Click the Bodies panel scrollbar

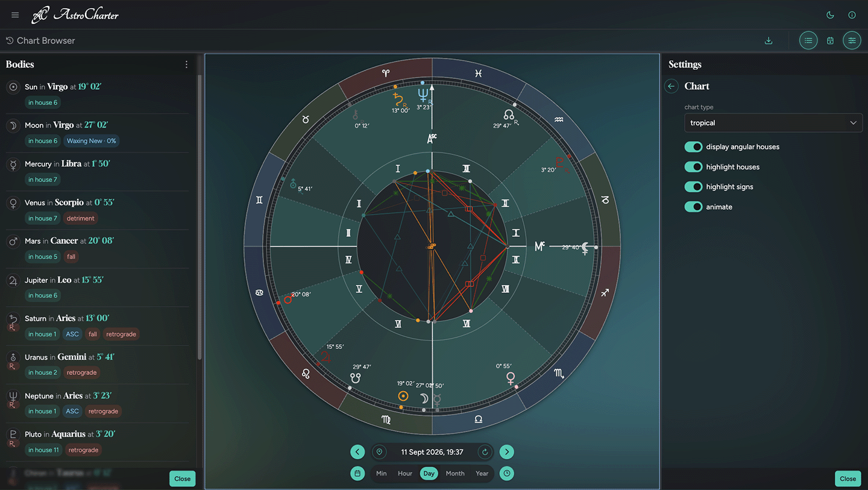pyautogui.click(x=200, y=217)
